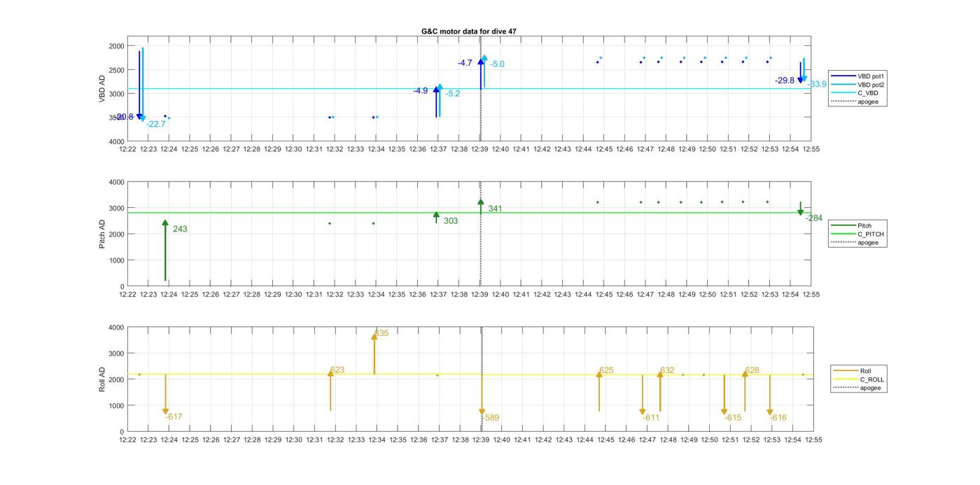
Task: Select 'Pitch' legend entry
Action: tap(851, 225)
